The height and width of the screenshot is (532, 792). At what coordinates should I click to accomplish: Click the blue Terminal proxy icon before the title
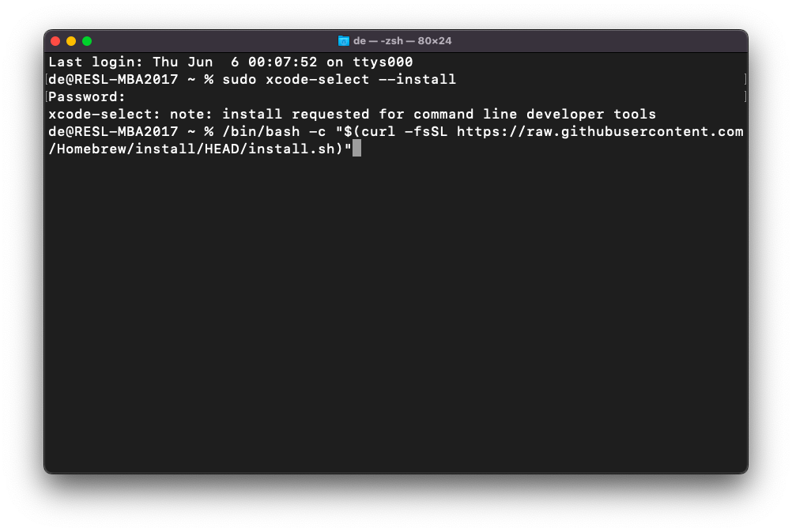pyautogui.click(x=344, y=40)
